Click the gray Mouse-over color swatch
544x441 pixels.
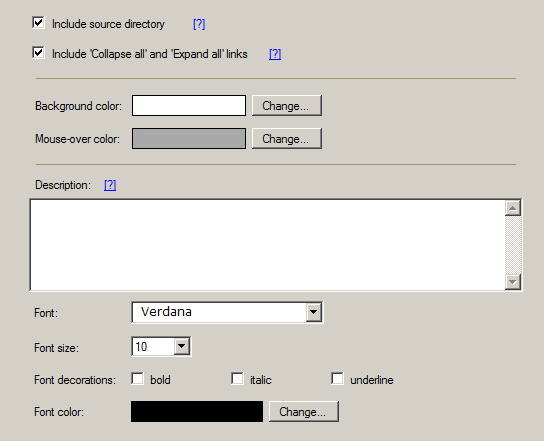(x=189, y=138)
